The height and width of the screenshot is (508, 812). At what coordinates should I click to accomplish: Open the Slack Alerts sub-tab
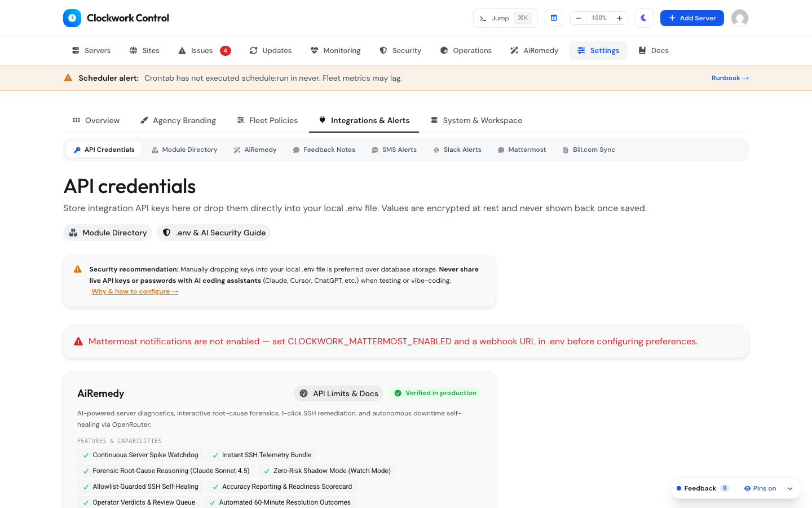(457, 150)
